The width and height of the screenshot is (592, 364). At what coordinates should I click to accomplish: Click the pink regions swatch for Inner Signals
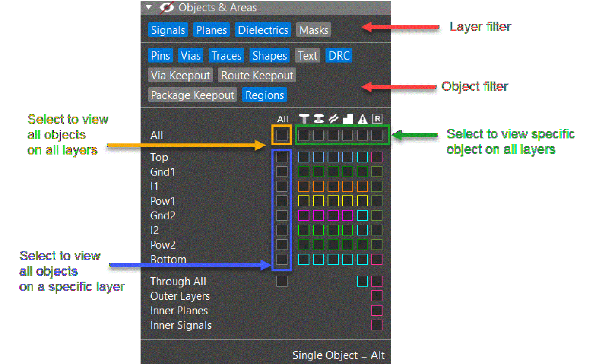pyautogui.click(x=377, y=325)
